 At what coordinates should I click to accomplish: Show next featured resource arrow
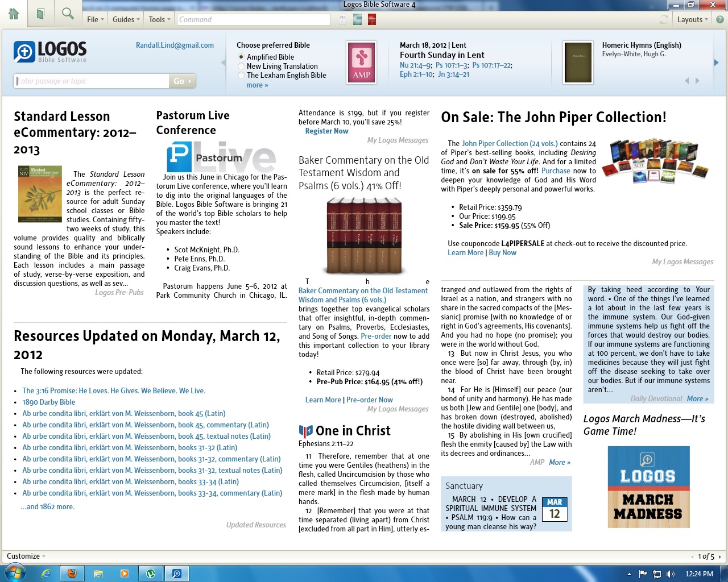pos(697,81)
